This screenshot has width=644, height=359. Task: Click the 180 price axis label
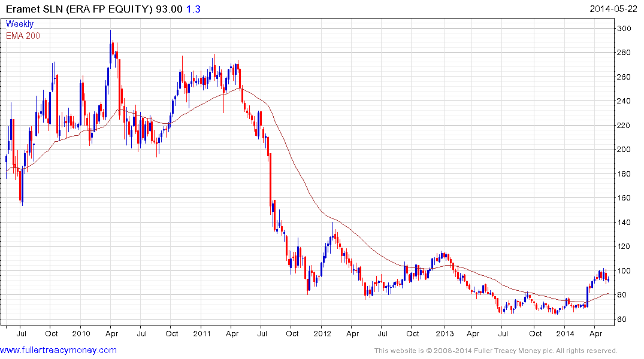point(624,174)
